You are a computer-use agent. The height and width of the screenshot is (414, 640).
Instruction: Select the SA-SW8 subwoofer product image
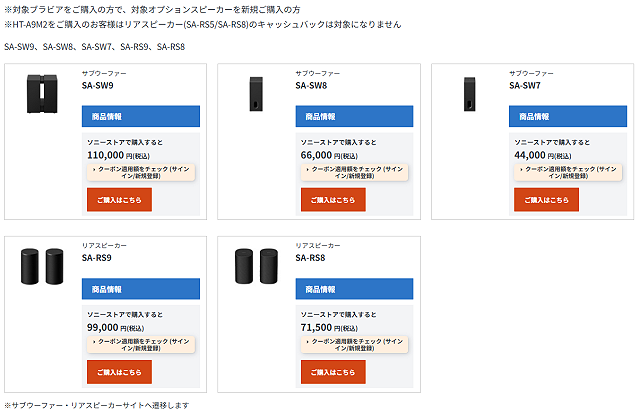coord(256,94)
